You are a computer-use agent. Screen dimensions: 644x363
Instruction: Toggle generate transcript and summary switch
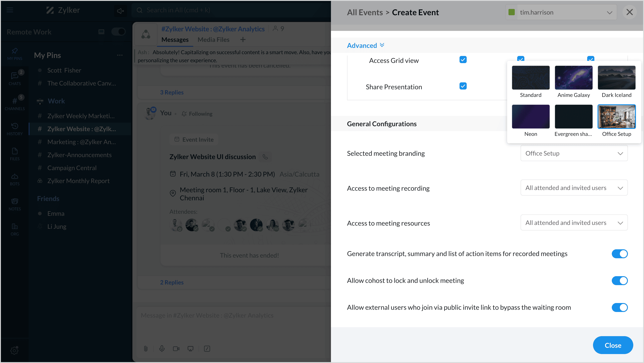coord(620,254)
